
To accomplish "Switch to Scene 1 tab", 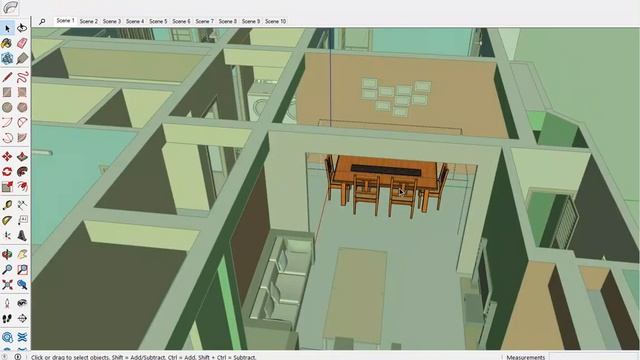I will [65, 21].
